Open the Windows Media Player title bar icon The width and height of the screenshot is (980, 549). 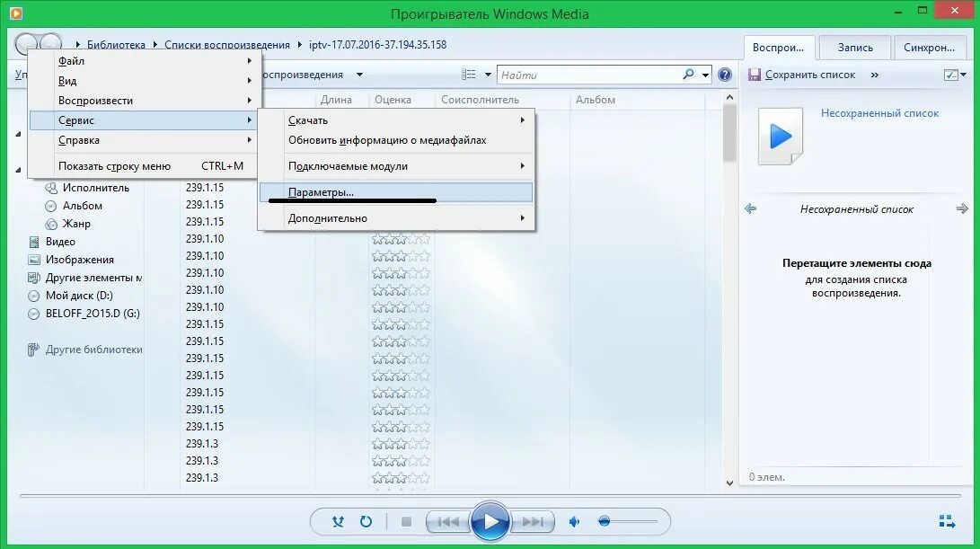(x=16, y=13)
